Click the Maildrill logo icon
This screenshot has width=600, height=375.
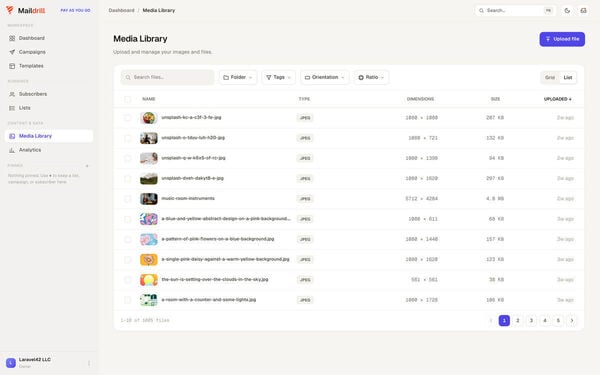[x=10, y=10]
